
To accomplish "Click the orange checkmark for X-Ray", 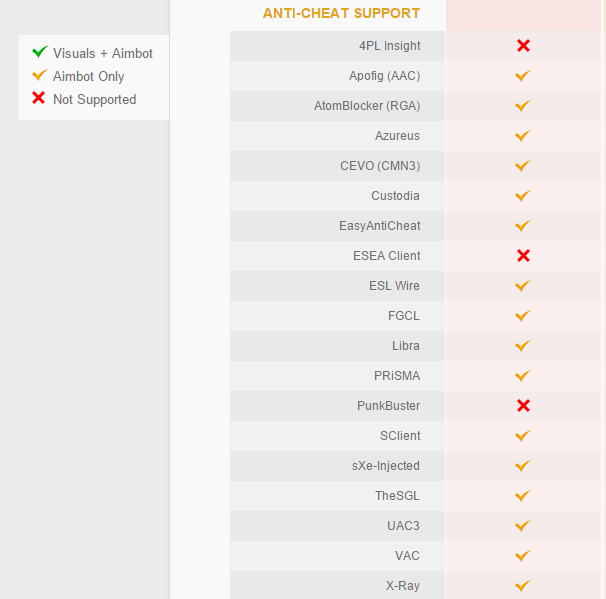I will tap(522, 586).
